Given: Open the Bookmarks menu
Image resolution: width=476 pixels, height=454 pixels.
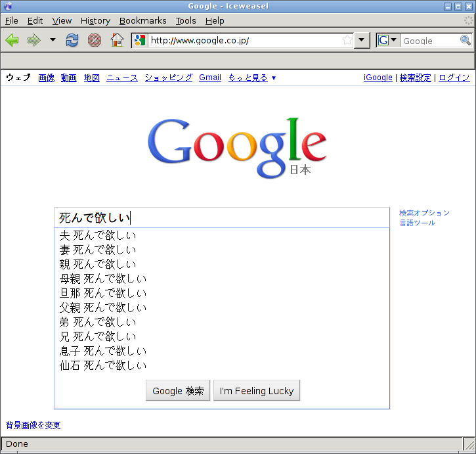Looking at the screenshot, I should [142, 20].
